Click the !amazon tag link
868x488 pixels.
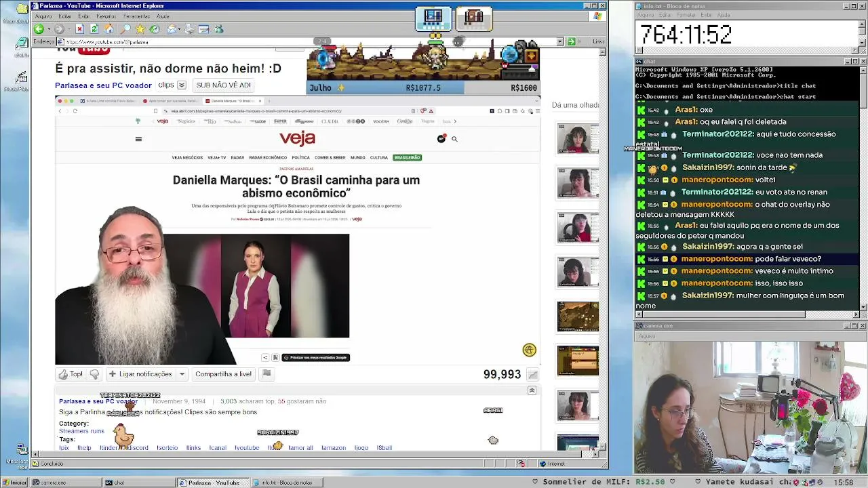[332, 448]
